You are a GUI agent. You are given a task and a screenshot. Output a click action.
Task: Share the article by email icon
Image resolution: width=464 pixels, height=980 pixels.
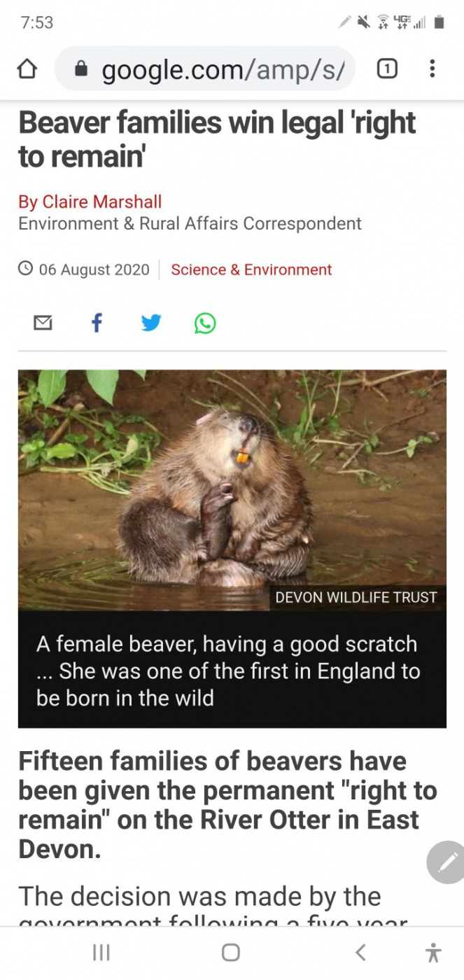coord(43,323)
